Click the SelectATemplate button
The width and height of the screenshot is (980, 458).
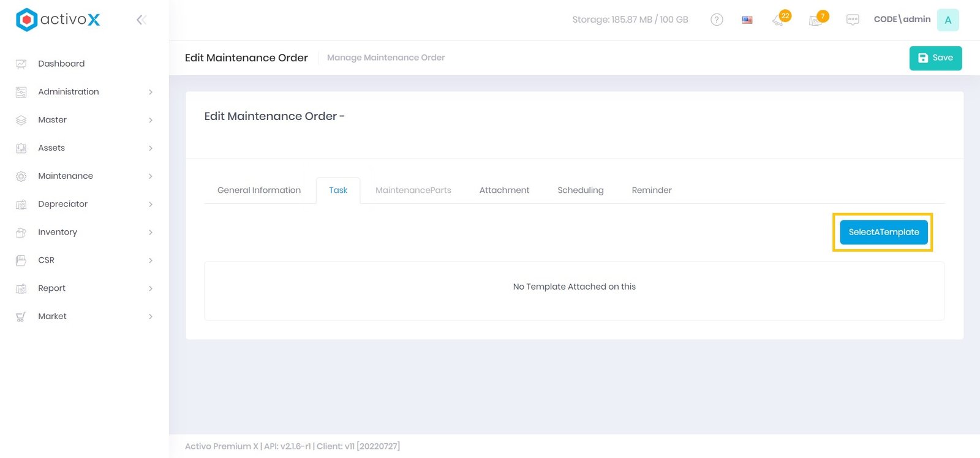(883, 232)
